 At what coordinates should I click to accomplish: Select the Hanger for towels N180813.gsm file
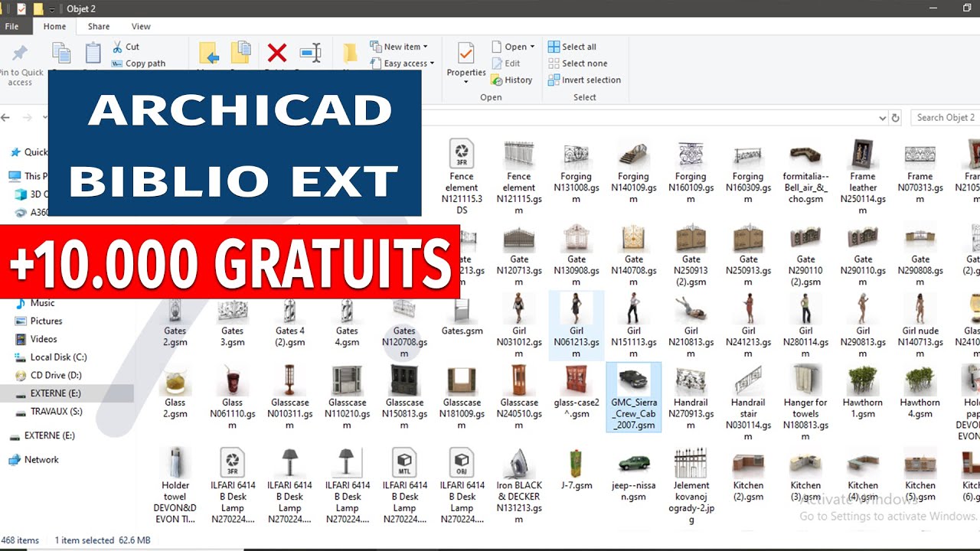(805, 403)
